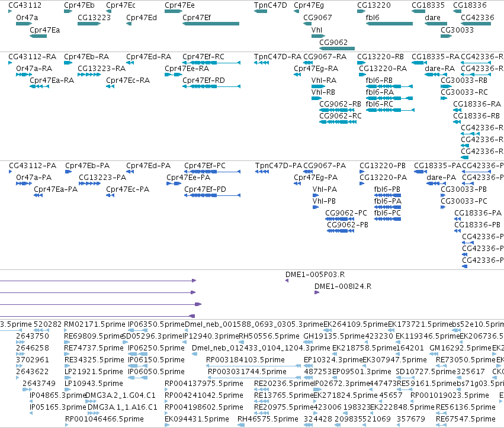Click the TpnC47D gene label
Viewport: 504px width, 428px height.
(x=270, y=5)
